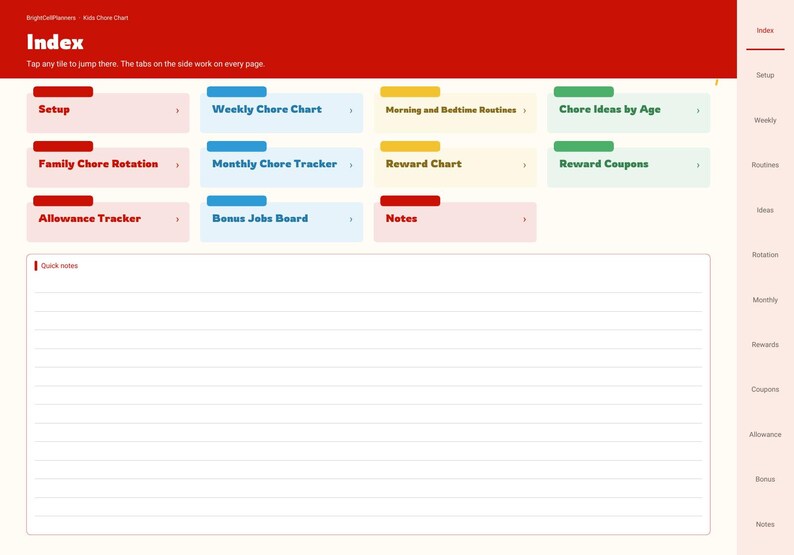Click the Kids Chore Chart breadcrumb text
This screenshot has height=555, width=794.
[105, 18]
